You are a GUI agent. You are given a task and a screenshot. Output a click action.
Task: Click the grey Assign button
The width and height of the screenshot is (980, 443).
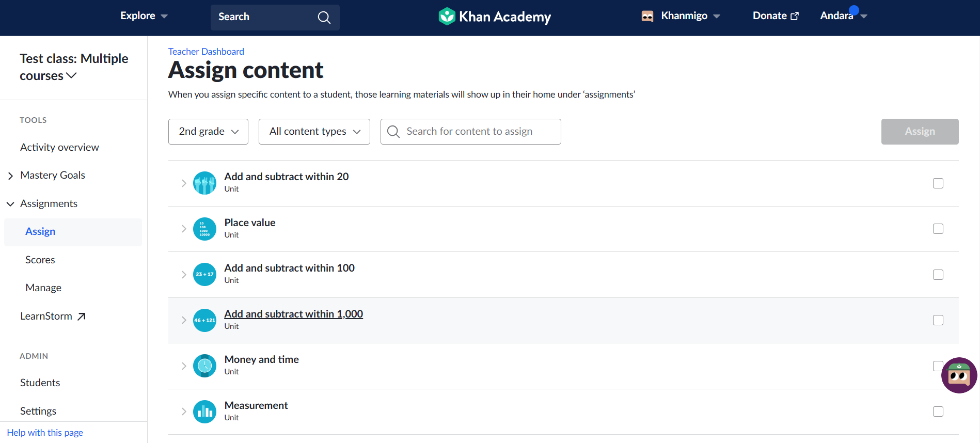(920, 132)
